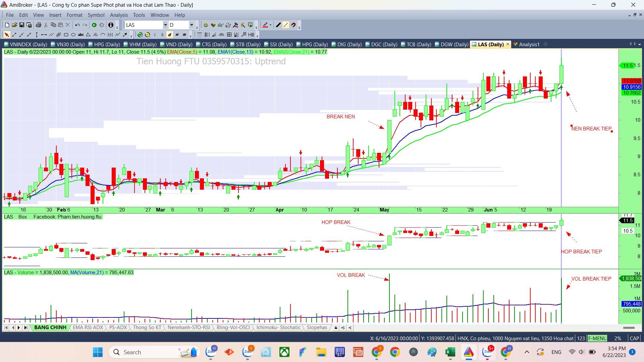The width and height of the screenshot is (644, 362).
Task: Open the LAS symbol dropdown
Action: 165,25
